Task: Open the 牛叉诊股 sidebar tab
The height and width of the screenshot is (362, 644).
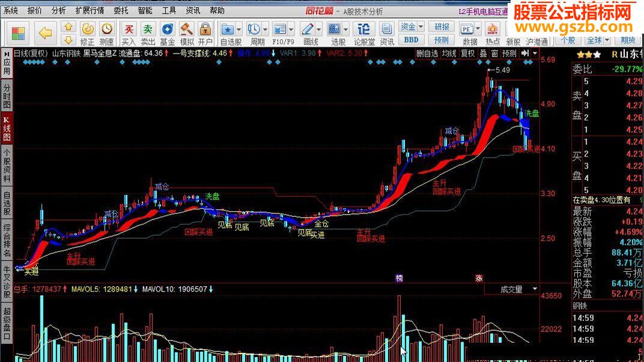Action: click(x=7, y=281)
